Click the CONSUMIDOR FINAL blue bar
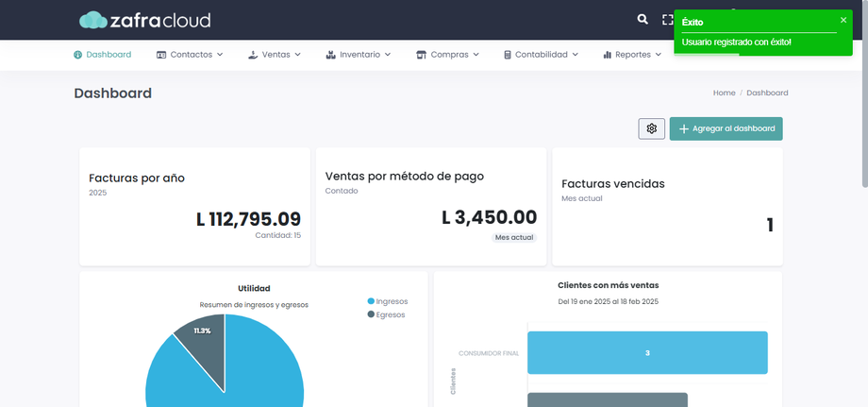The width and height of the screenshot is (868, 407). click(647, 353)
